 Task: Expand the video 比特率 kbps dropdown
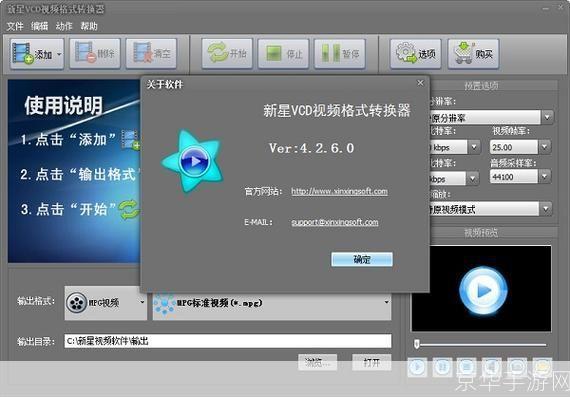click(474, 147)
